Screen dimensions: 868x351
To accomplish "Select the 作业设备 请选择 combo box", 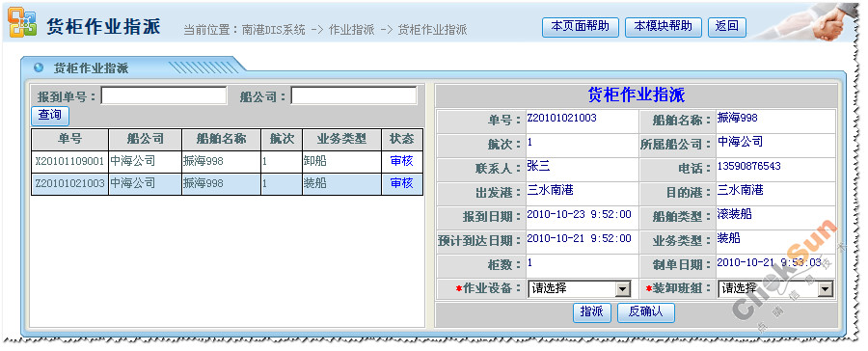I will pos(579,288).
